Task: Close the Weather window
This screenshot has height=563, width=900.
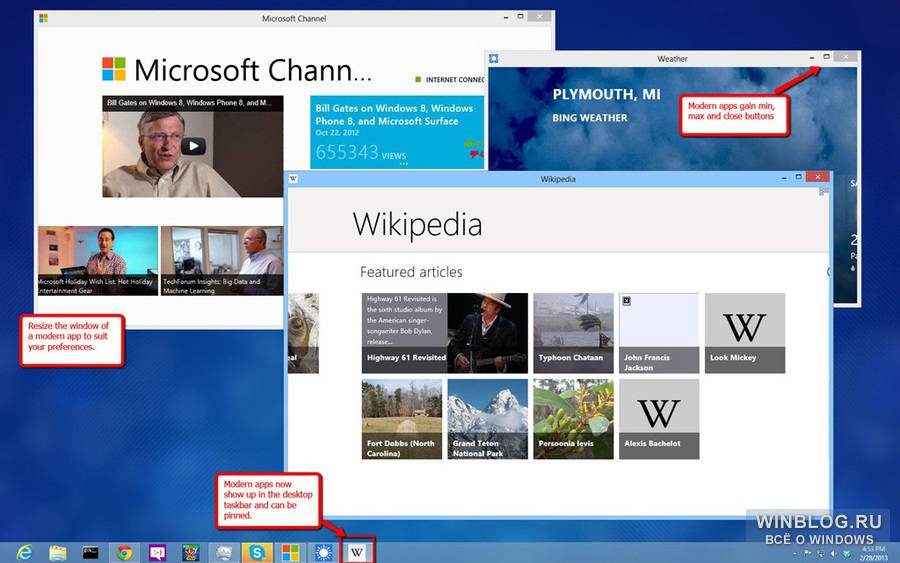Action: click(x=845, y=57)
